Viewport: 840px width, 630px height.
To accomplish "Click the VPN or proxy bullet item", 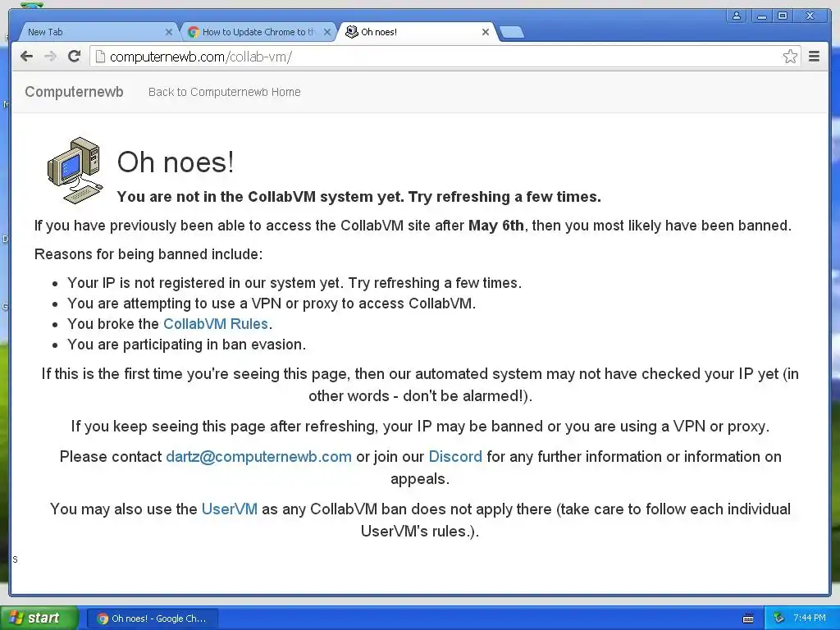I will pos(271,304).
